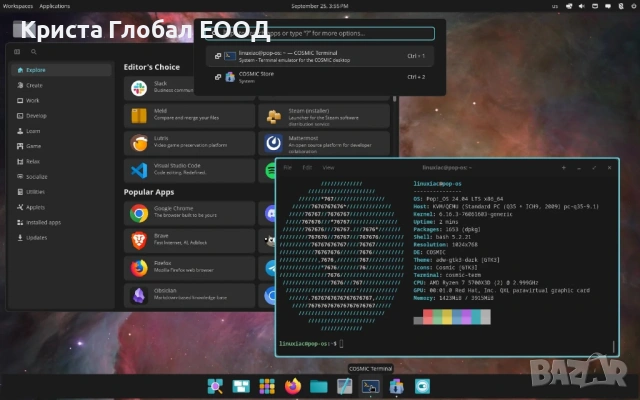Open the Mattermost app card
This screenshot has width=640, height=400.
click(x=324, y=143)
